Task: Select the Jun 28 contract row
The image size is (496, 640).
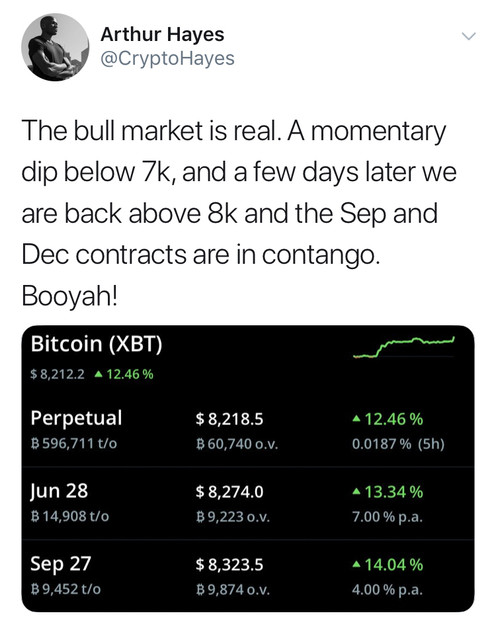Action: [x=248, y=503]
